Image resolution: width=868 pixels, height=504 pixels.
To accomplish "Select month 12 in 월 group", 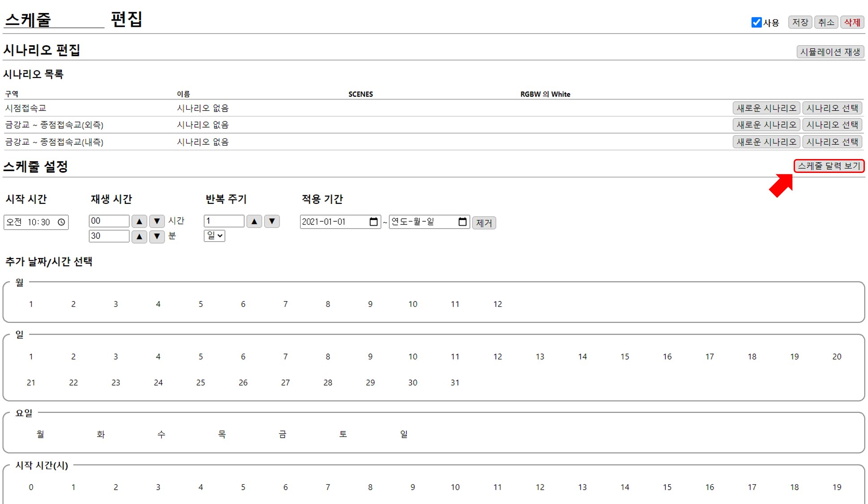I will [498, 304].
